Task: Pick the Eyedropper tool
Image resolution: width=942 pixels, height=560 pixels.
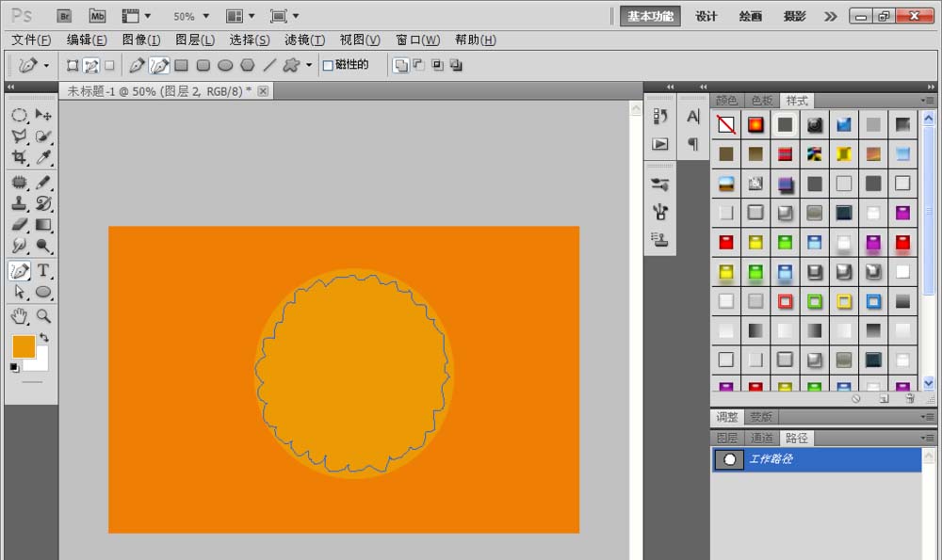Action: (43, 157)
